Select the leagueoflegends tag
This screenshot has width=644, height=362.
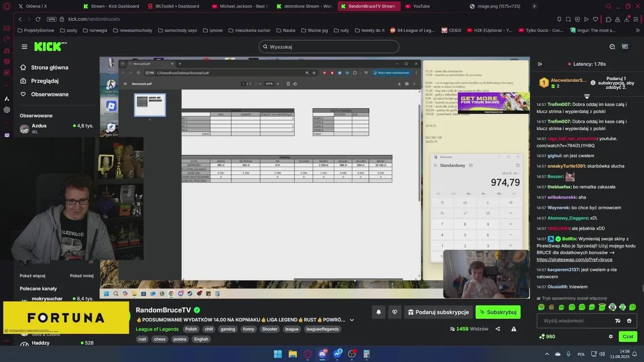pyautogui.click(x=323, y=329)
